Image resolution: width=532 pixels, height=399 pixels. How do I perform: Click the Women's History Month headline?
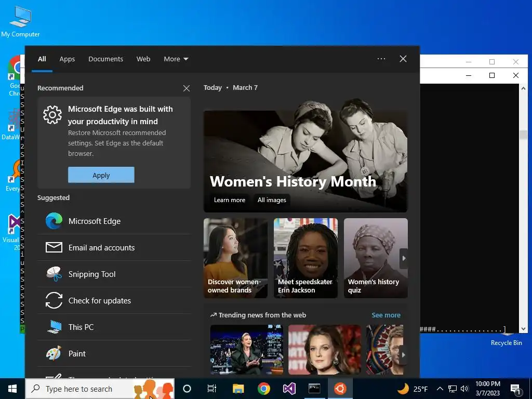(293, 181)
